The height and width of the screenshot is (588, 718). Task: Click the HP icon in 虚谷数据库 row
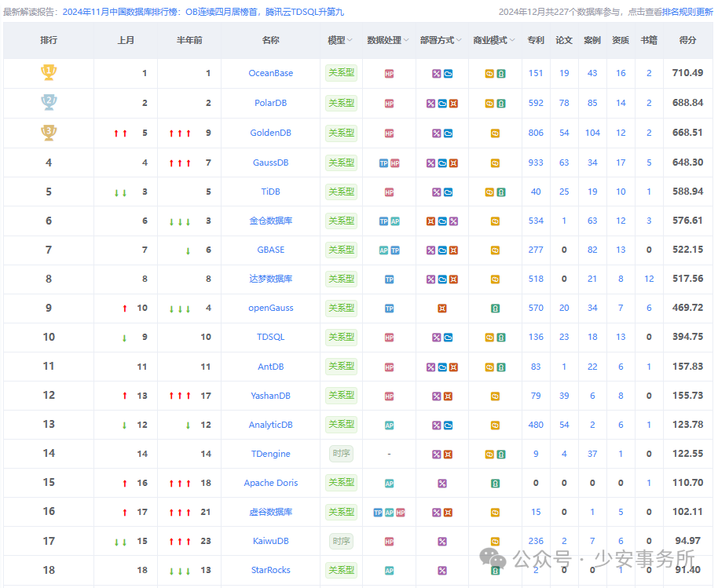[x=401, y=513]
